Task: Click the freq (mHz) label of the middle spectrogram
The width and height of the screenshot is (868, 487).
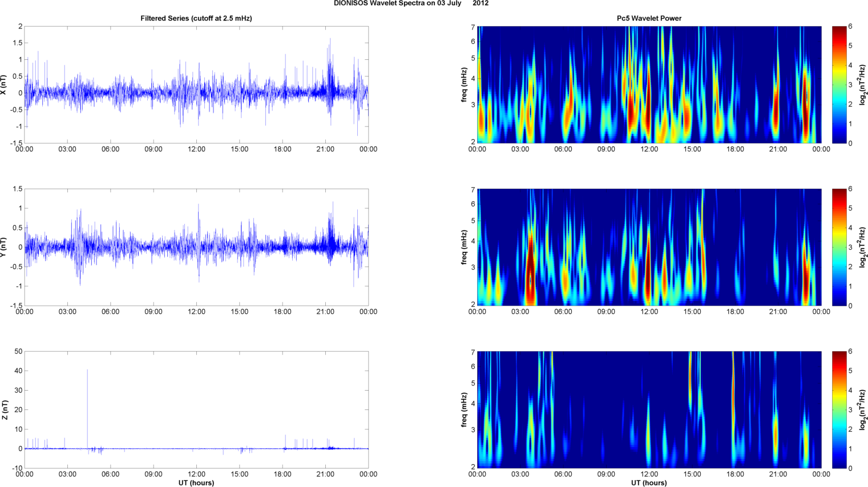Action: (x=465, y=247)
